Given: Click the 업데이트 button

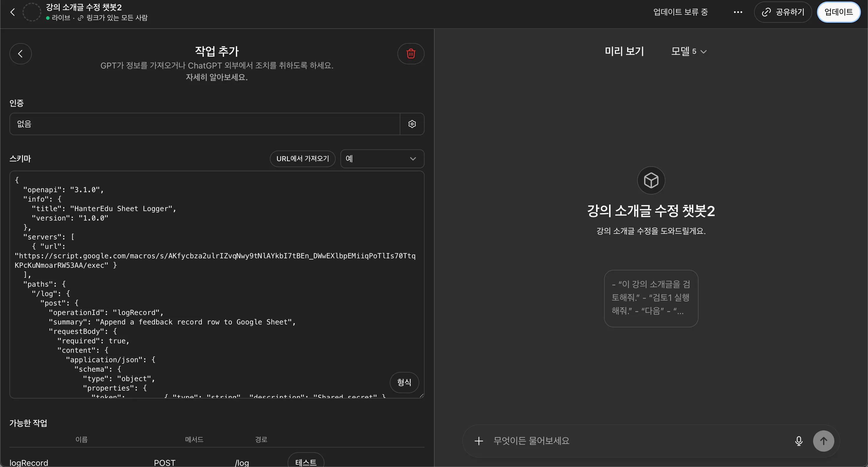Looking at the screenshot, I should pyautogui.click(x=838, y=12).
